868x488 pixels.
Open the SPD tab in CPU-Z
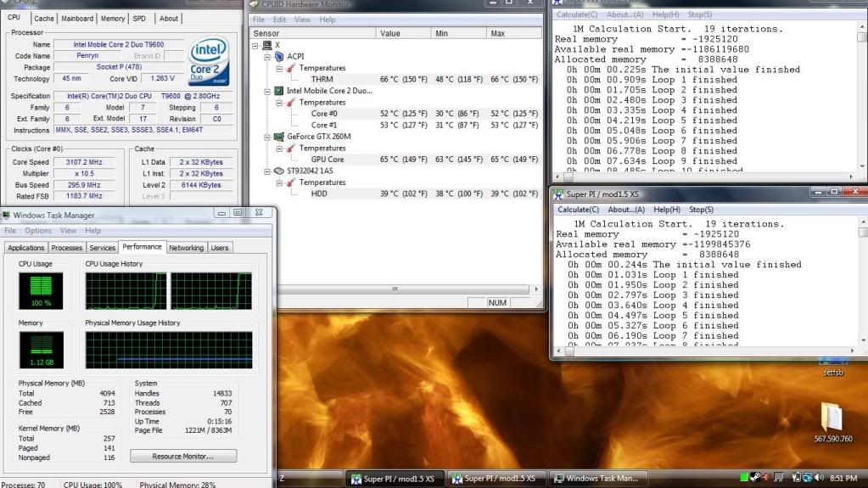[x=139, y=19]
